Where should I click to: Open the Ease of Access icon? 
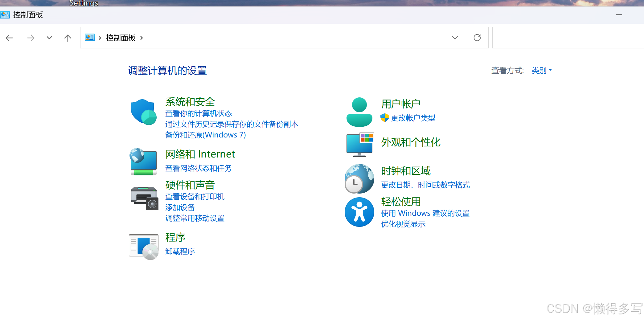pyautogui.click(x=359, y=212)
